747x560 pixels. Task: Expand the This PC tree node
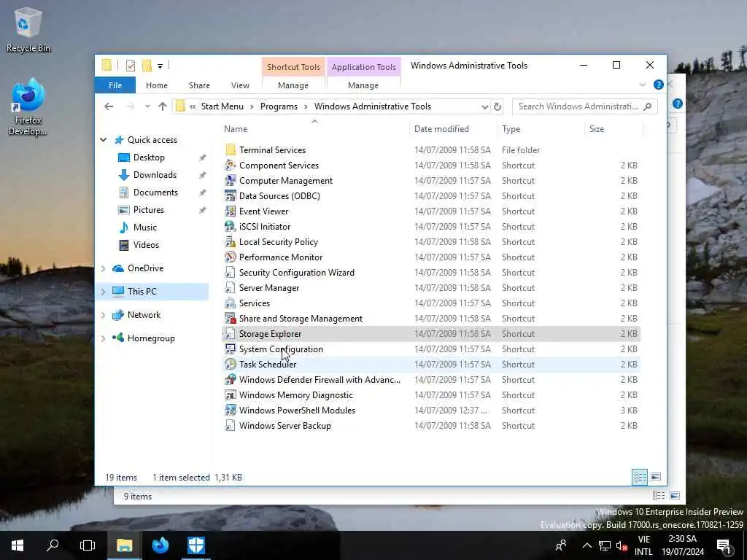pos(104,292)
